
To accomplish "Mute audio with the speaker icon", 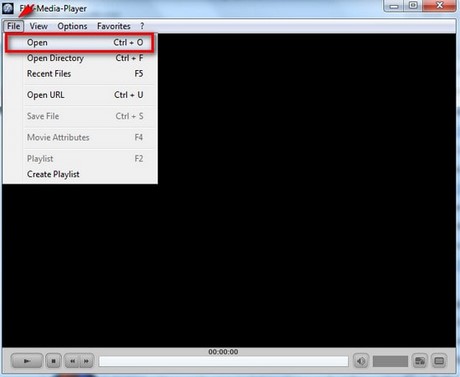I will [361, 361].
